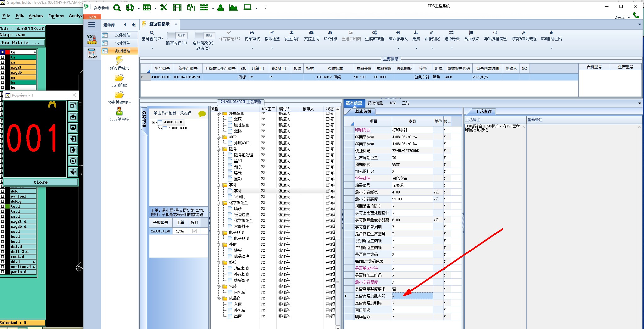Click the copy documents icon in quick toolbar
This screenshot has width=644, height=329.
(191, 8)
